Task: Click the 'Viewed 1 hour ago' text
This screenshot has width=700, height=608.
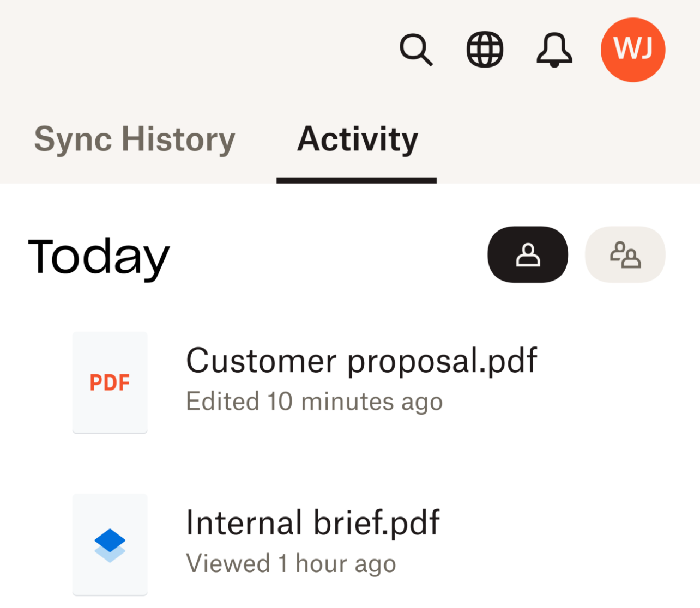Action: 291,564
